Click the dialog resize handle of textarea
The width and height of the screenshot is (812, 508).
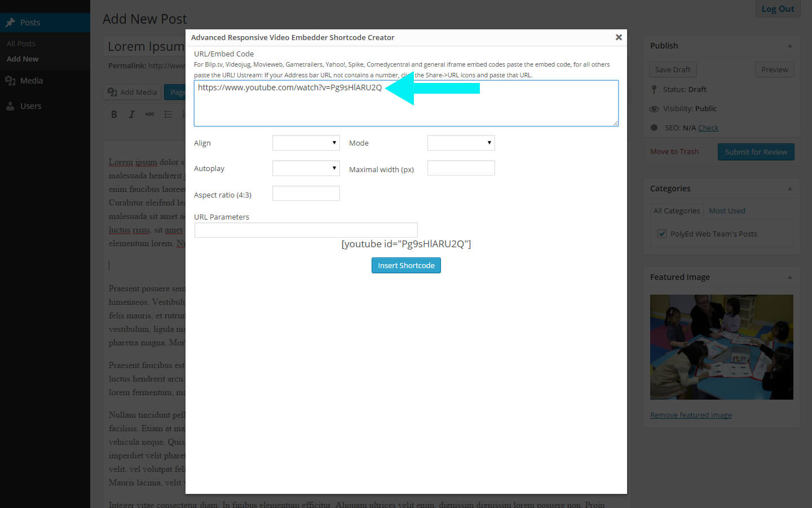pyautogui.click(x=615, y=123)
